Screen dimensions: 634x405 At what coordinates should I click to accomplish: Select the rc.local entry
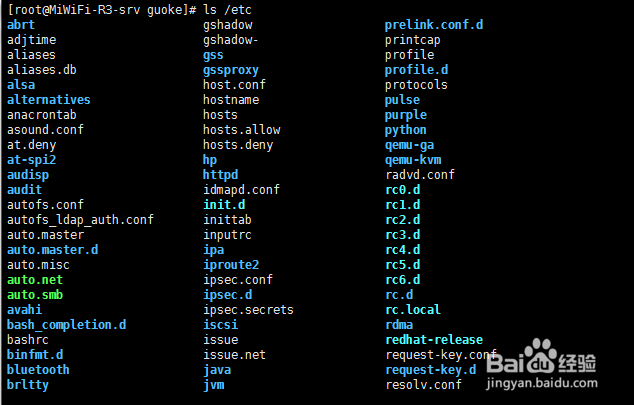[x=412, y=310]
